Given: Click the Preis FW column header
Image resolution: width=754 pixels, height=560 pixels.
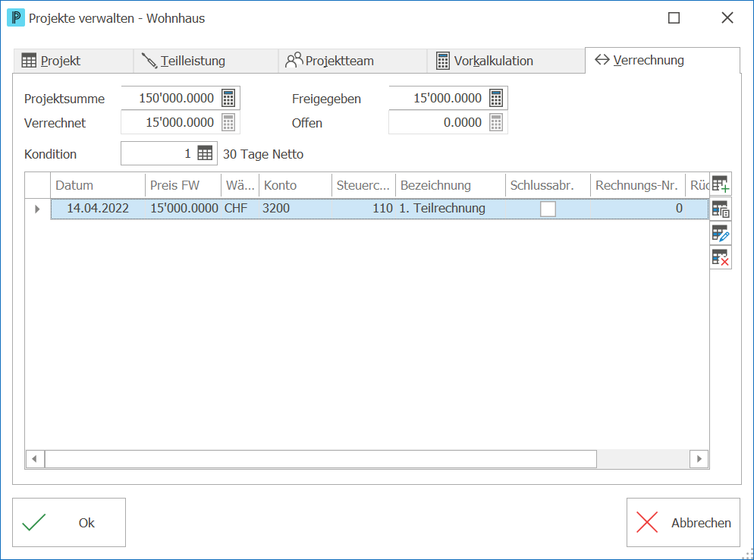Looking at the screenshot, I should click(x=183, y=185).
